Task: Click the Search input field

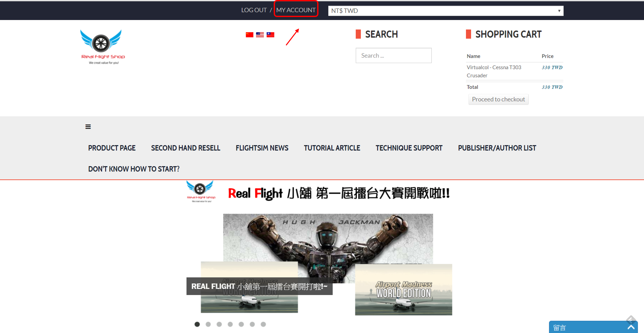Action: click(x=393, y=55)
